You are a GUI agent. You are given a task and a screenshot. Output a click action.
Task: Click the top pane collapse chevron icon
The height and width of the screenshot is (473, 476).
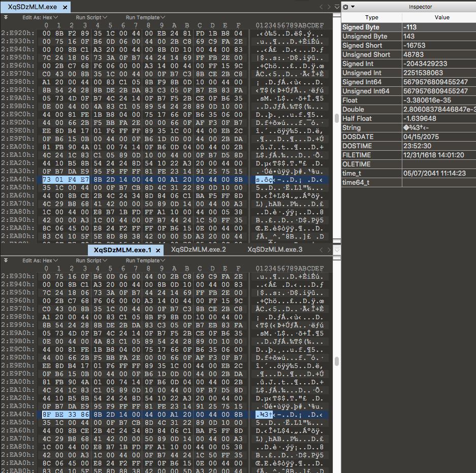tap(6, 17)
